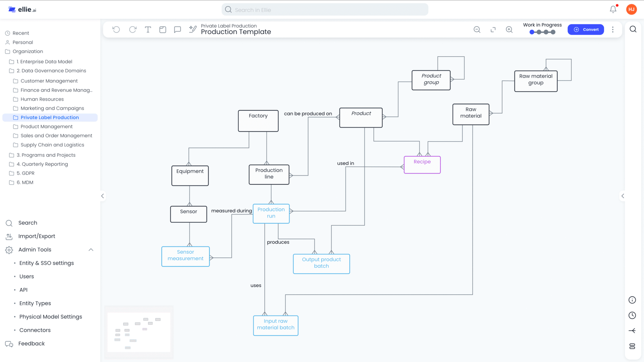The height and width of the screenshot is (362, 644).
Task: Click the Search in Ellie field
Action: click(x=325, y=10)
